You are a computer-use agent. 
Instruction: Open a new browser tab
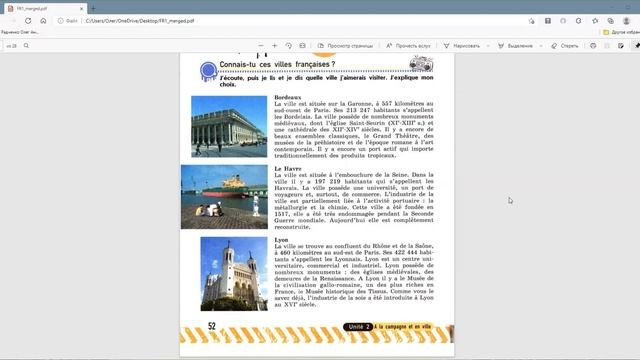click(93, 8)
